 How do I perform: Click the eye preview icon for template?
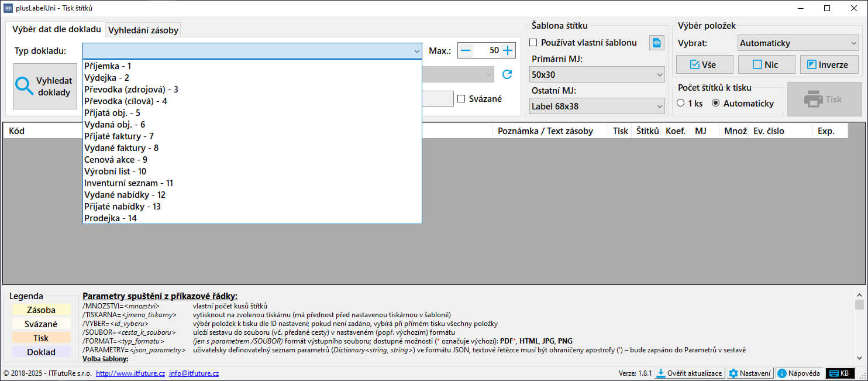pos(656,43)
